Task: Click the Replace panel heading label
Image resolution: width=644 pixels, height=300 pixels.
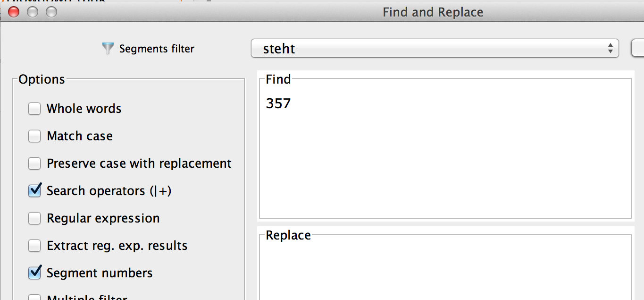Action: coord(288,235)
